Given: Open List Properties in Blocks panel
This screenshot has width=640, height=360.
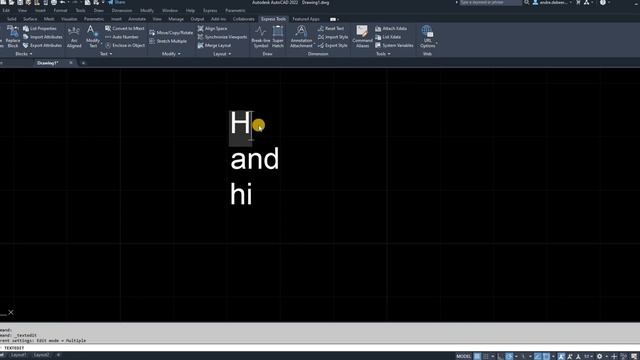Looking at the screenshot, I should pyautogui.click(x=40, y=29).
